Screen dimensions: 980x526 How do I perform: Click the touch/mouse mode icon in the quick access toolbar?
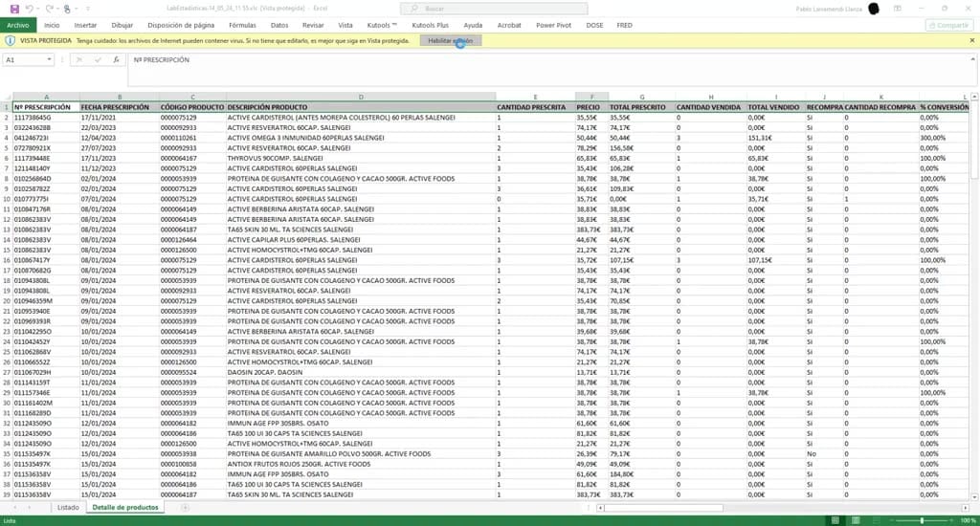pyautogui.click(x=67, y=9)
